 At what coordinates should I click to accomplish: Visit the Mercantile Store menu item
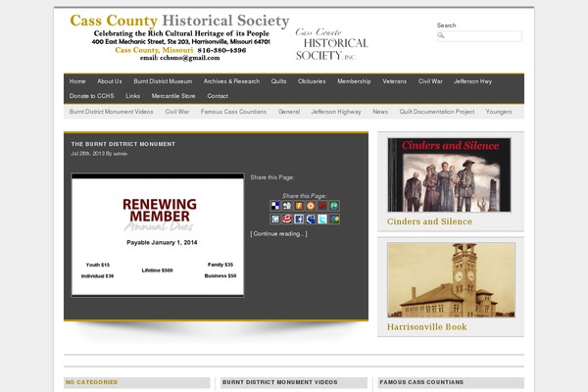click(x=173, y=96)
